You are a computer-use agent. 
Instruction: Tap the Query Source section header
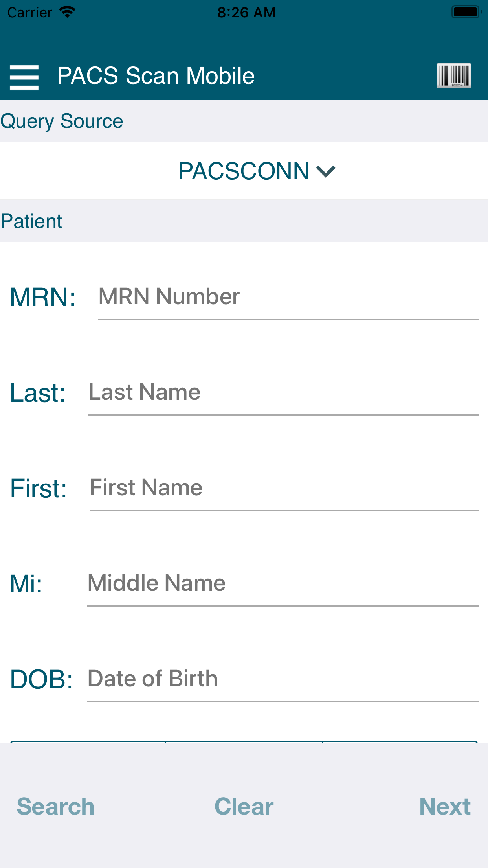(x=62, y=121)
